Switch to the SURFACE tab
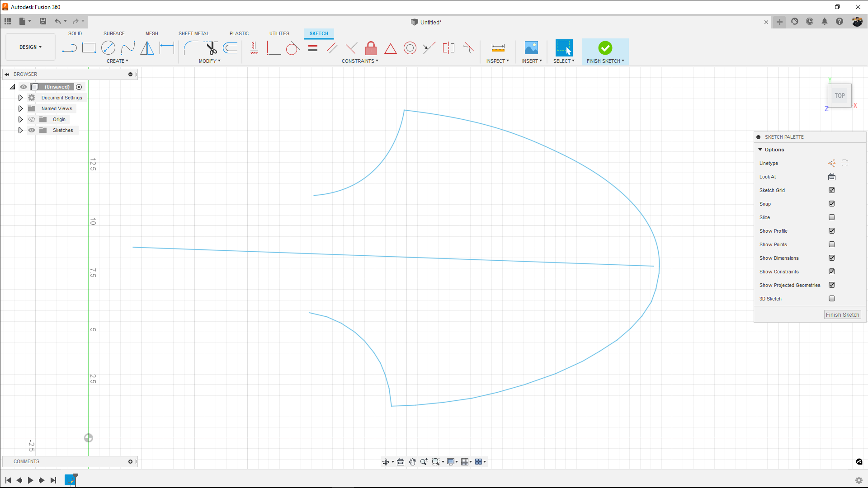This screenshot has height=488, width=868. pos(114,33)
